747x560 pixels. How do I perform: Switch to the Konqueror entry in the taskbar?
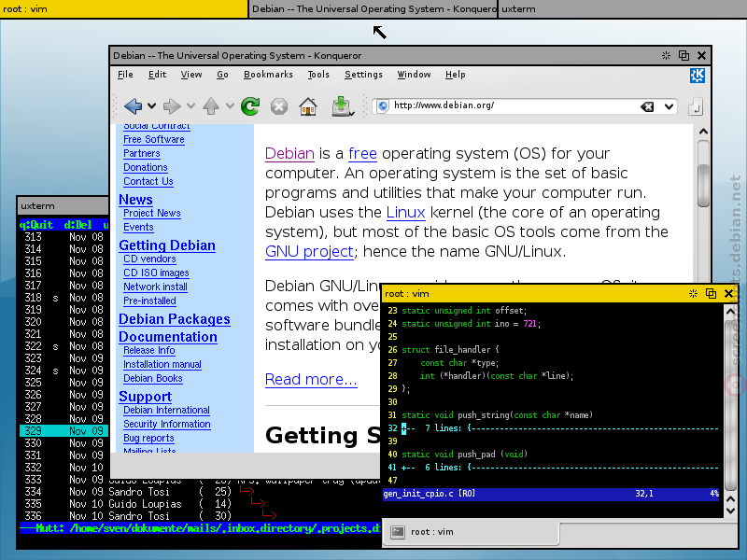373,9
